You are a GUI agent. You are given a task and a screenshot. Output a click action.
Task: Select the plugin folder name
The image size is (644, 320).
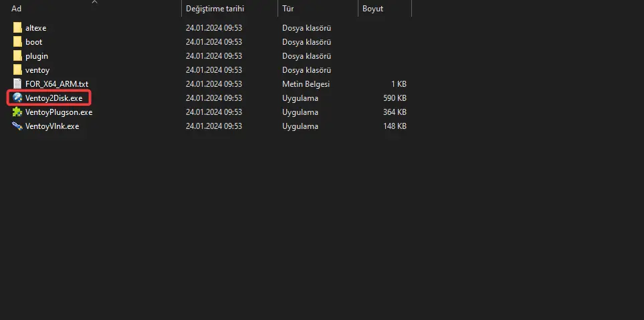coord(37,56)
